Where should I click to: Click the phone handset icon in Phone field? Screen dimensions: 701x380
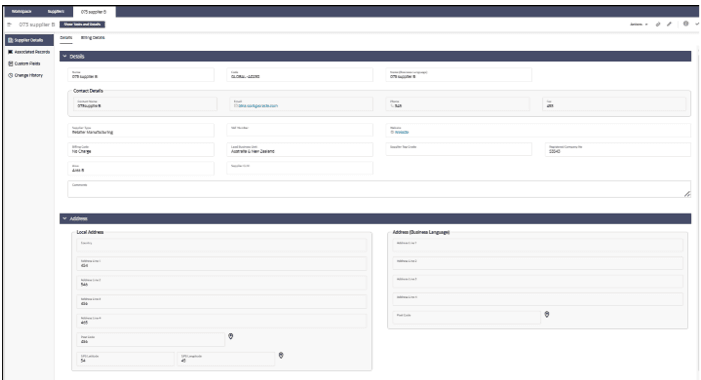393,106
